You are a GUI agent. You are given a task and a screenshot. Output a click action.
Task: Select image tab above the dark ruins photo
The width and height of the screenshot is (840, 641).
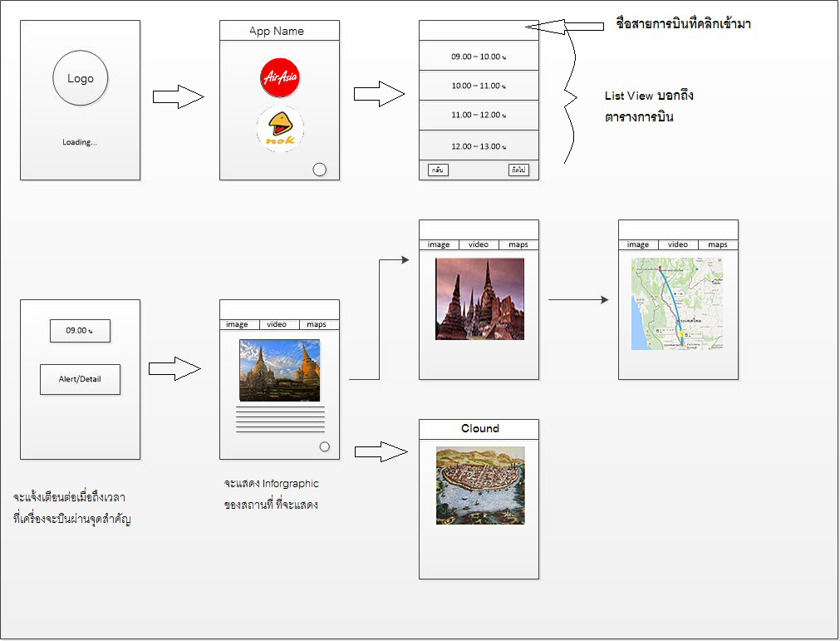pos(439,244)
